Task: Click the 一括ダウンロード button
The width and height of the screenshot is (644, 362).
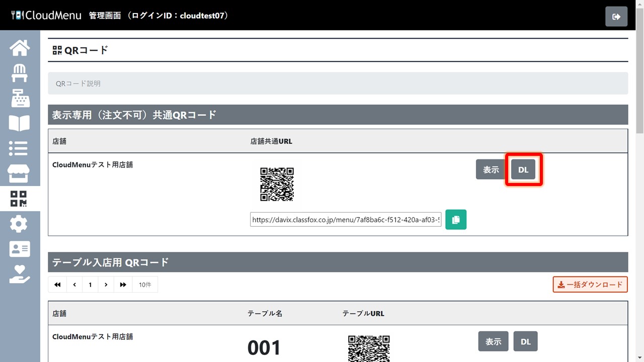Action: [590, 285]
